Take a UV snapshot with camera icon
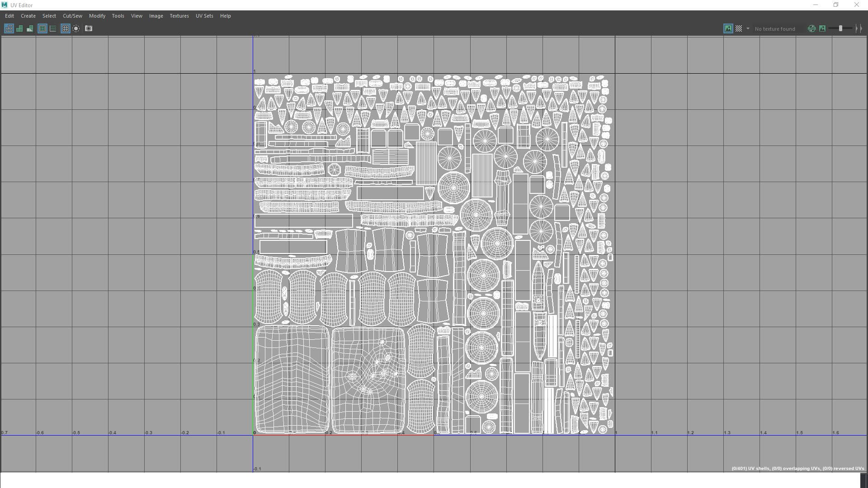 89,28
